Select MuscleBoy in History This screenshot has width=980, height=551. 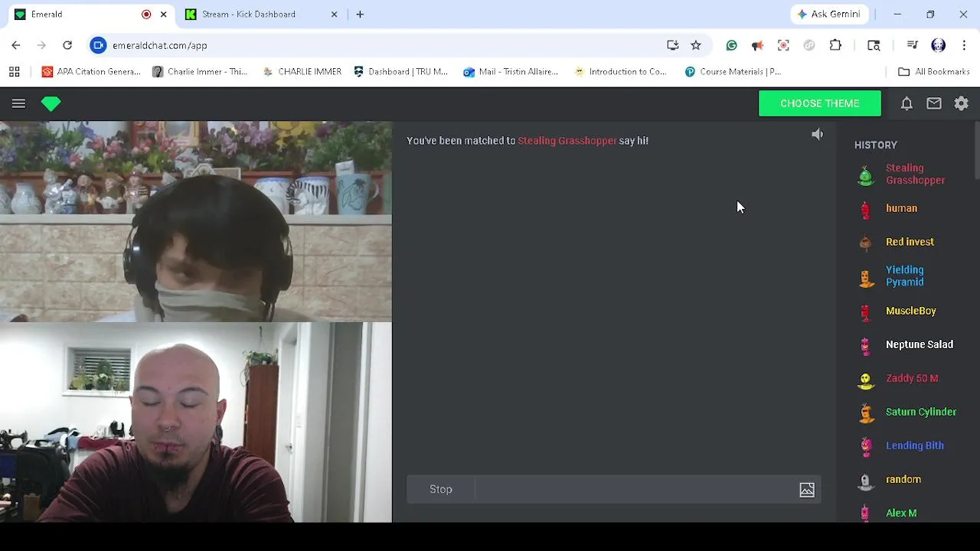coord(910,311)
